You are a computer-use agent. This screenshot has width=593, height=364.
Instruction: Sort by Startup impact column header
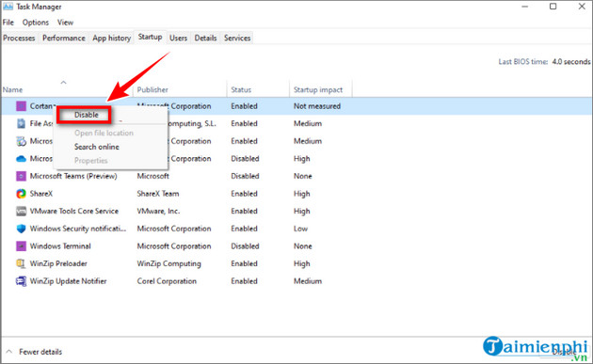point(318,89)
